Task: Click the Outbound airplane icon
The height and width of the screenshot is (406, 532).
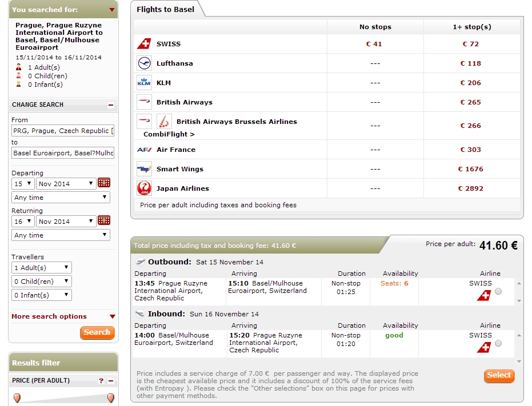Action: [x=140, y=262]
